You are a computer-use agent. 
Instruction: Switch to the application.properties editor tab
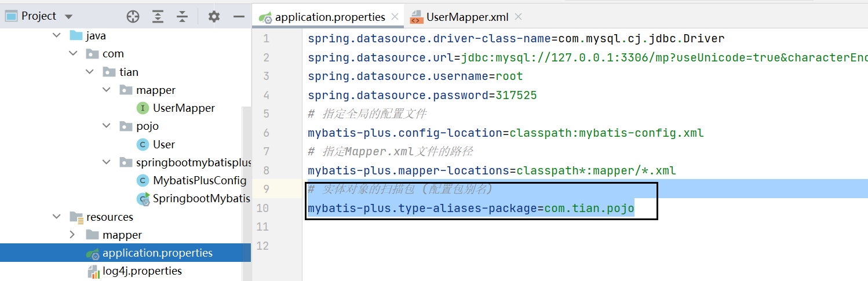point(330,17)
